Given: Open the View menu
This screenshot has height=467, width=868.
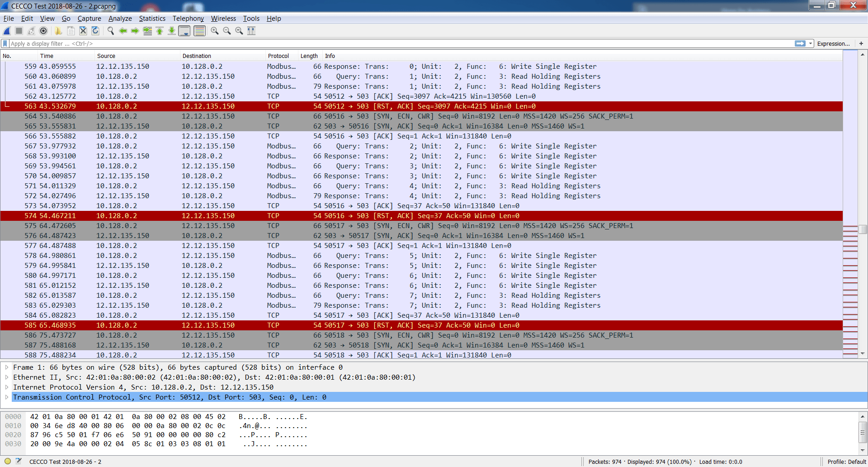Looking at the screenshot, I should pyautogui.click(x=47, y=19).
